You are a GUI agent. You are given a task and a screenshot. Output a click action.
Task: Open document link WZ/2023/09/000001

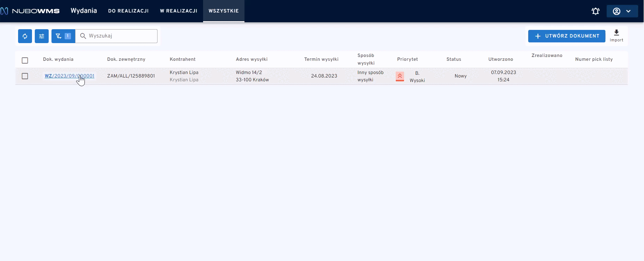[x=69, y=76]
